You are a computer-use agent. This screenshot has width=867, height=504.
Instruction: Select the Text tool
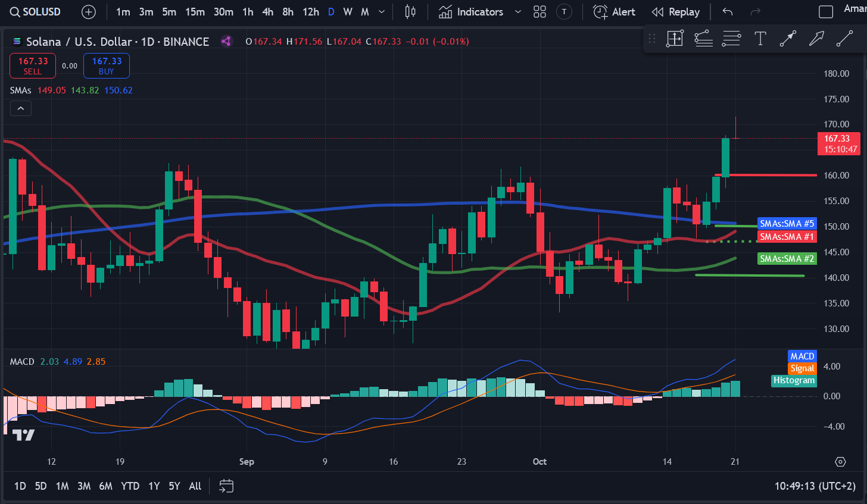point(760,39)
